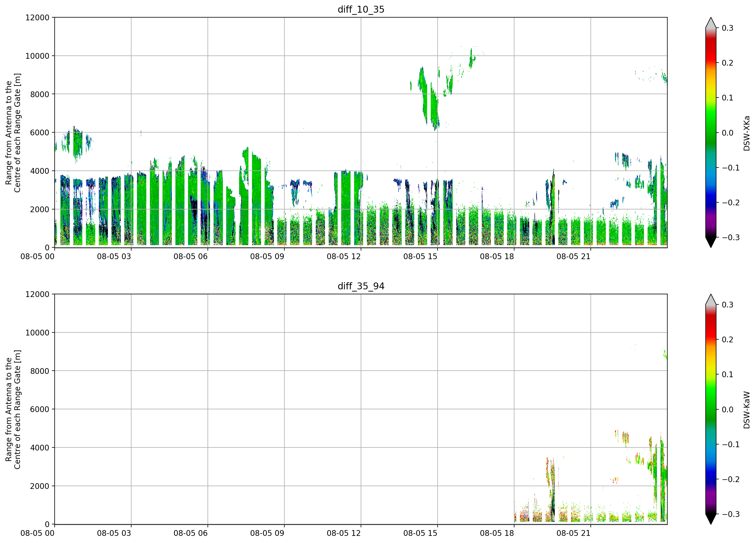756x543 pixels.
Task: Click the 08-05 03 x-tick under diff_10_35
Action: coord(114,256)
